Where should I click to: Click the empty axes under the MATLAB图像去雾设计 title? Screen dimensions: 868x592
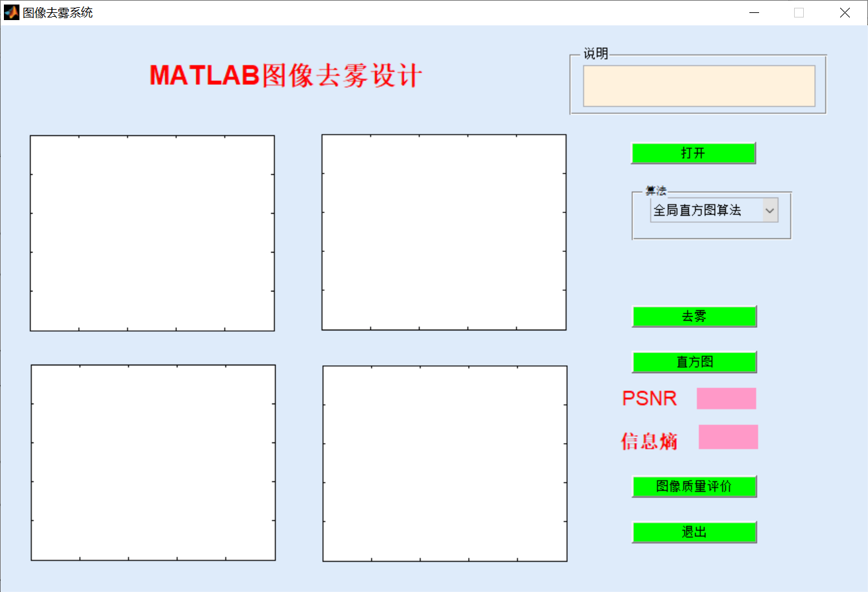point(152,233)
